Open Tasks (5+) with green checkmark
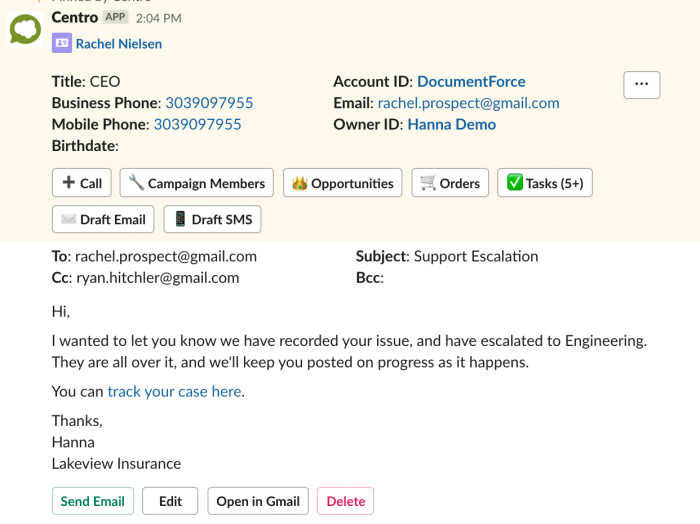Viewport: 700px width, 524px height. pos(545,183)
